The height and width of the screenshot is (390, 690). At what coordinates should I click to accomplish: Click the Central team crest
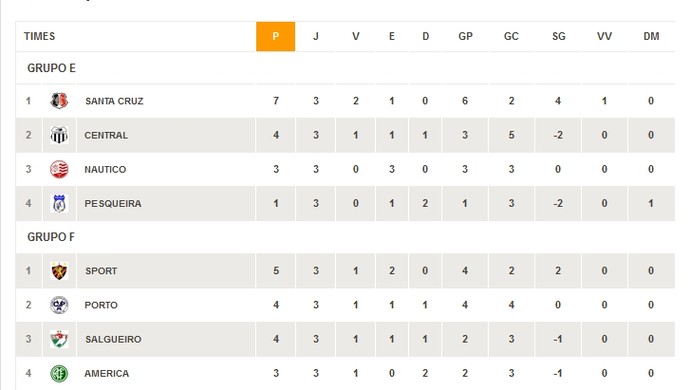[59, 135]
